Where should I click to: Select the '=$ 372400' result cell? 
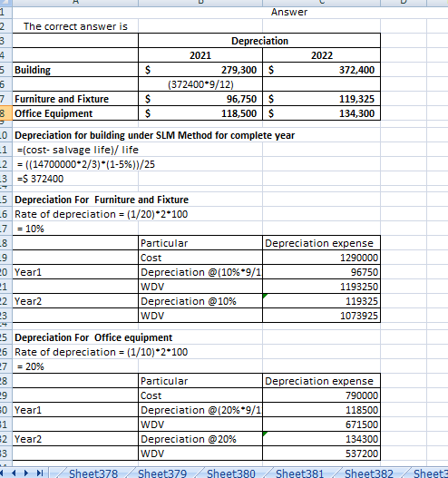coord(75,179)
